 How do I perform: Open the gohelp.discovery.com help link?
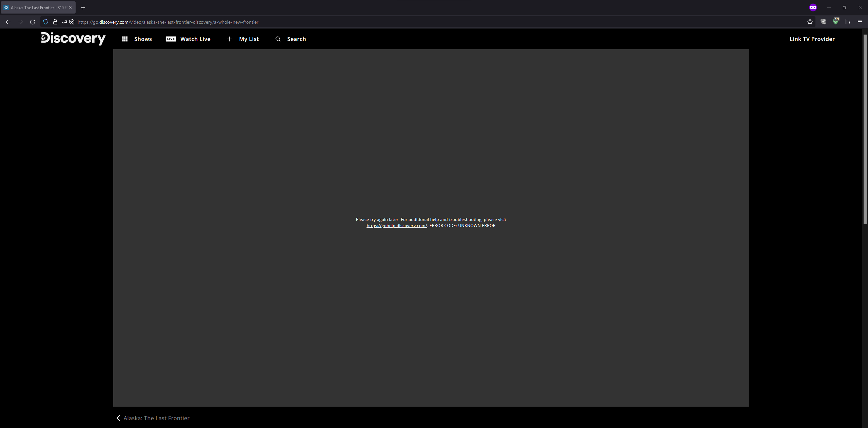click(397, 226)
